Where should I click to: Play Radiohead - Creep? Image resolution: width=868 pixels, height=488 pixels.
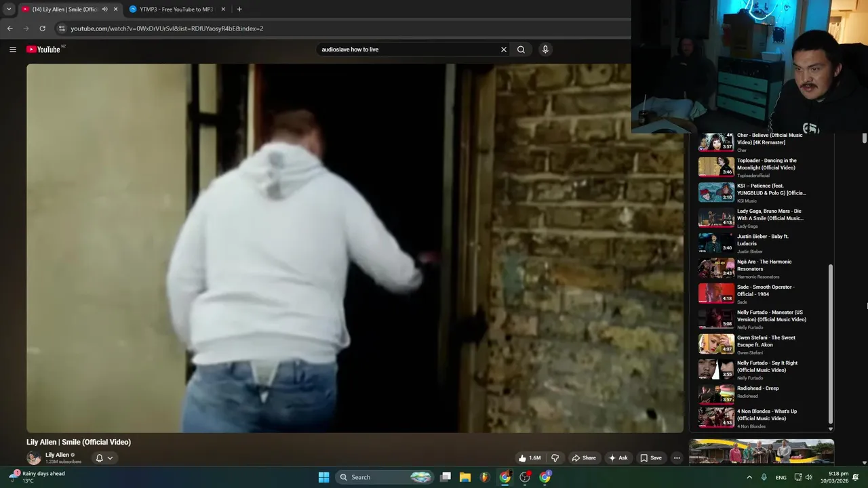(x=753, y=394)
